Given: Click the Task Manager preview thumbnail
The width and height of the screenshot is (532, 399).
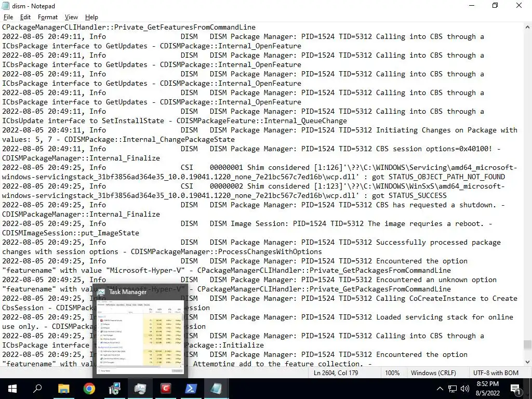Looking at the screenshot, I should click(140, 336).
